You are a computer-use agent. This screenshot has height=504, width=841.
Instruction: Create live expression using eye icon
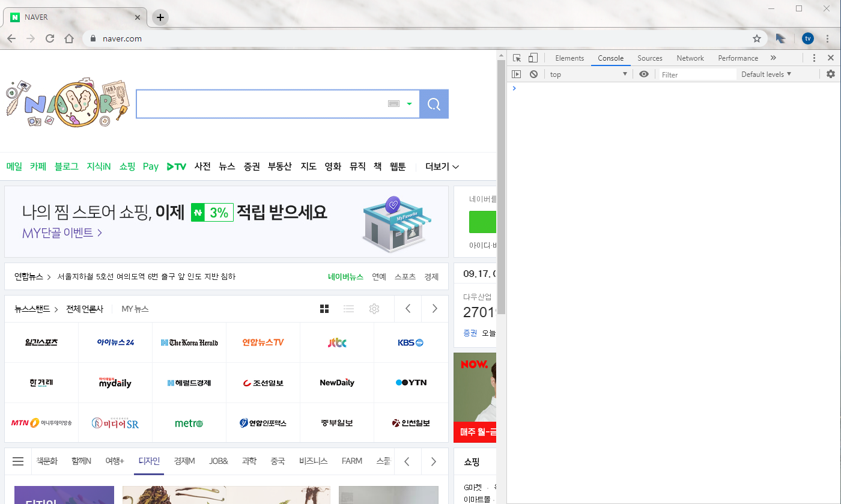pyautogui.click(x=644, y=74)
